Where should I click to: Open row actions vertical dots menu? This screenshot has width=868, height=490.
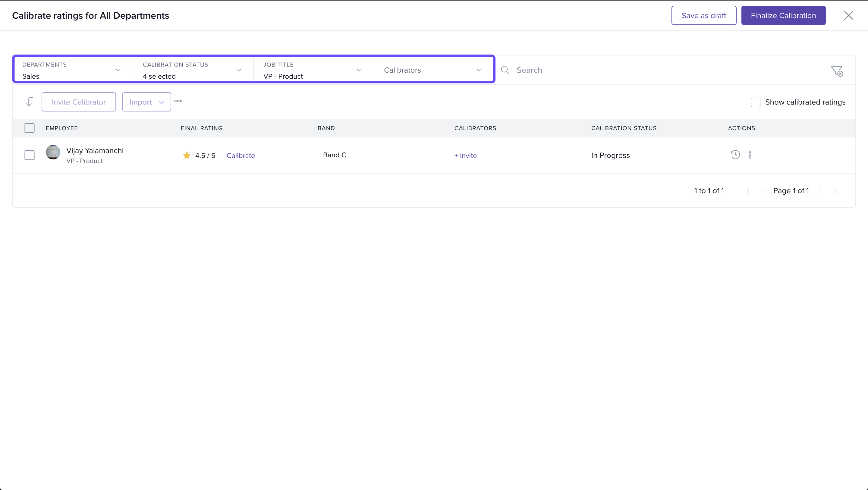click(750, 155)
